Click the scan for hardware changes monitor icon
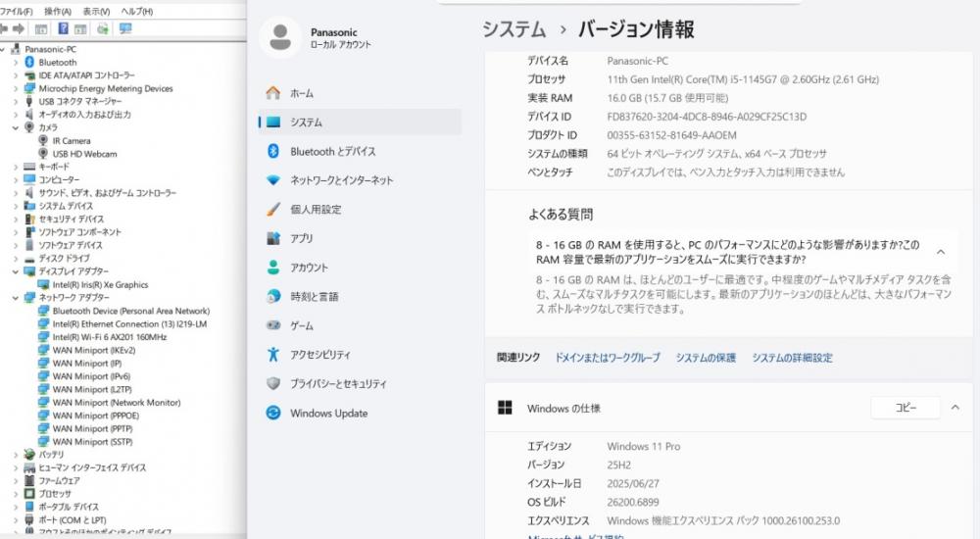The height and width of the screenshot is (539, 980). pos(125,28)
